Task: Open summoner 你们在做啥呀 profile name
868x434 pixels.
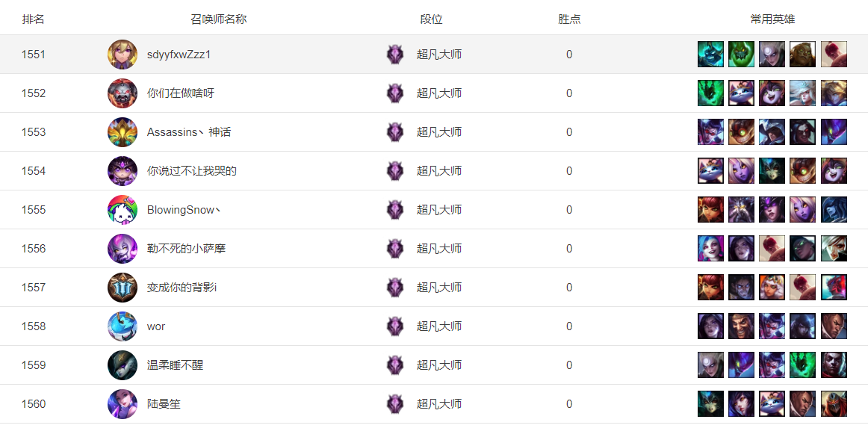Action: 181,93
